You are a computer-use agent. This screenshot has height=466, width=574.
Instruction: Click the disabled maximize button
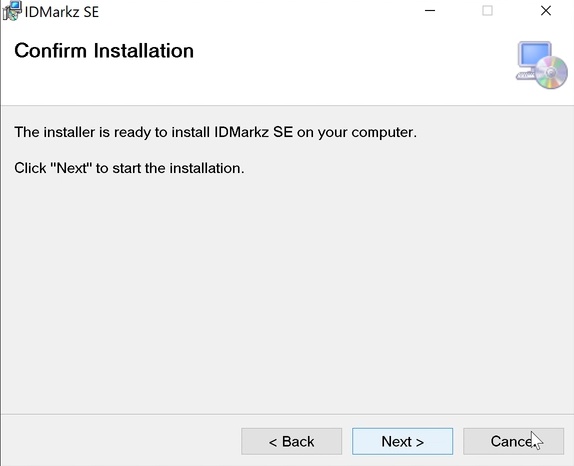click(x=487, y=11)
